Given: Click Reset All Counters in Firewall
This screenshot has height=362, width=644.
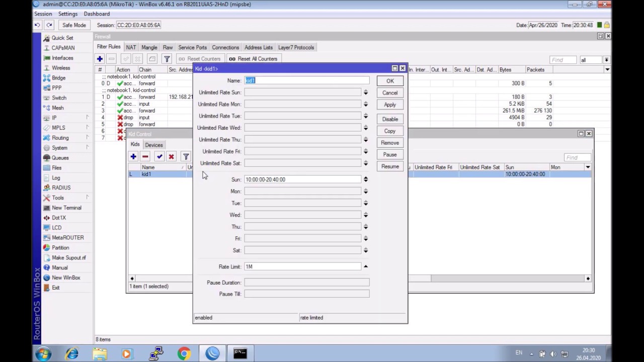Looking at the screenshot, I should pos(253,59).
